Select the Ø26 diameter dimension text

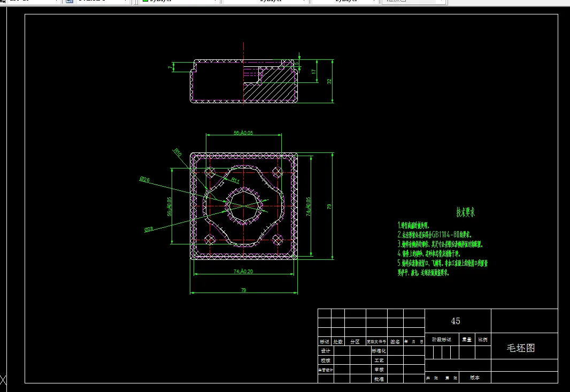(145, 179)
